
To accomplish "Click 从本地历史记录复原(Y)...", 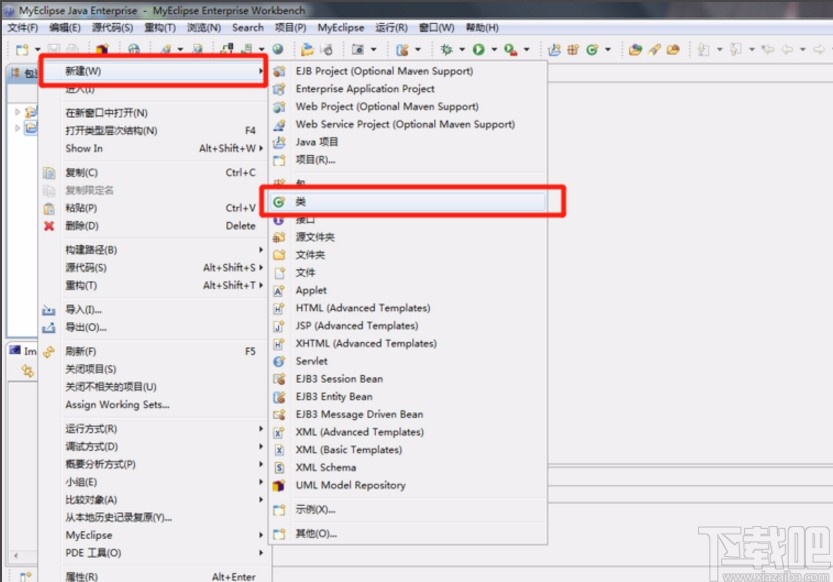I will (x=153, y=517).
